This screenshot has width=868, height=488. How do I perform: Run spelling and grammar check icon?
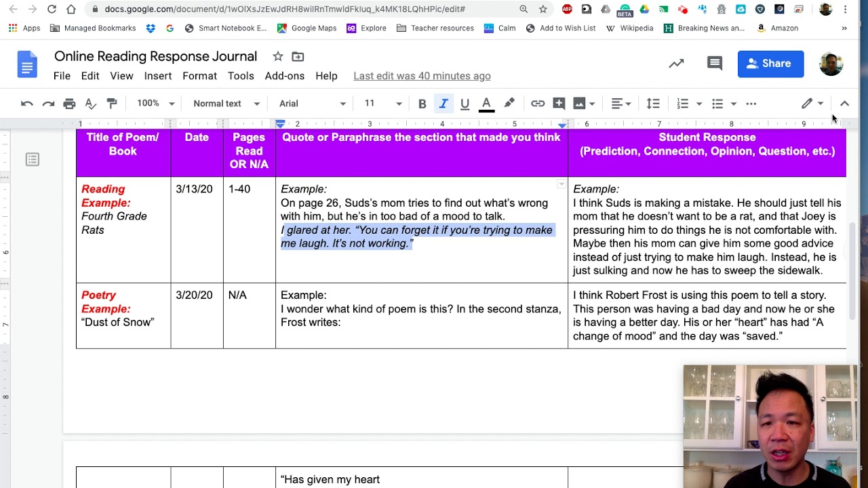tap(90, 104)
